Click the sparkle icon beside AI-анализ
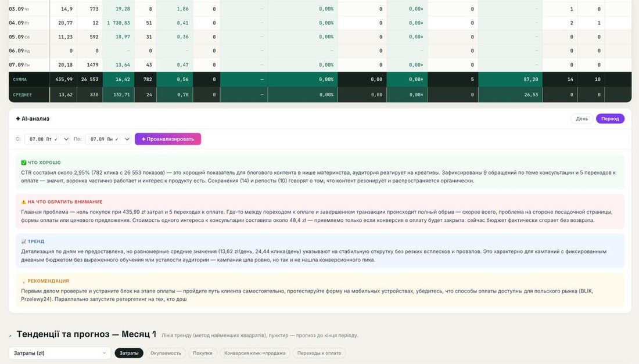This screenshot has height=364, width=639. tap(18, 119)
